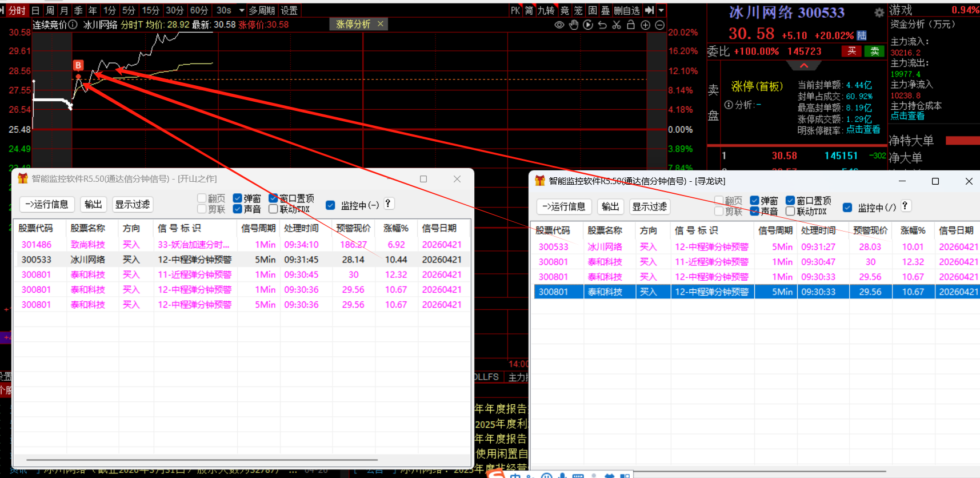The height and width of the screenshot is (478, 980).
Task: Click the info icon beside 连续竞价
Action: point(73,25)
